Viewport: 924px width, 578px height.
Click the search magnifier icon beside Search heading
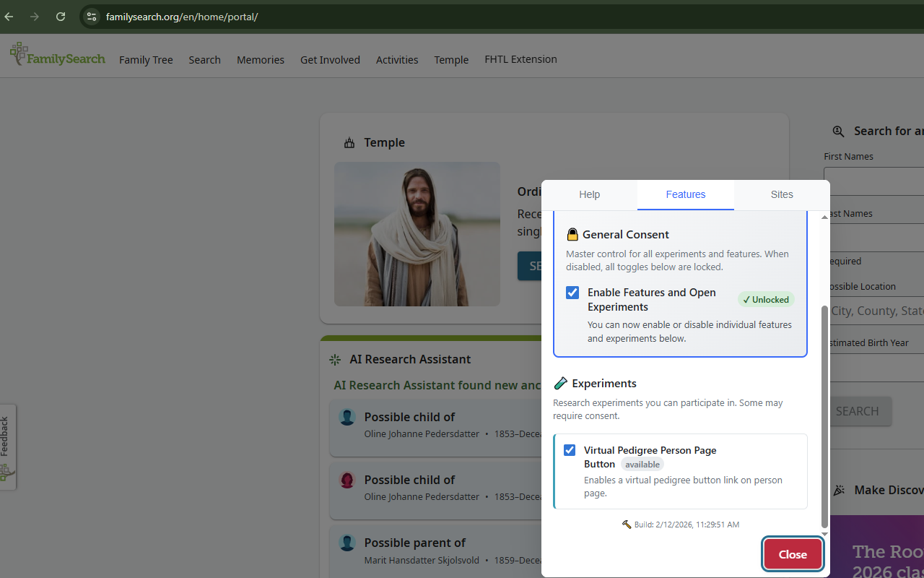click(838, 131)
